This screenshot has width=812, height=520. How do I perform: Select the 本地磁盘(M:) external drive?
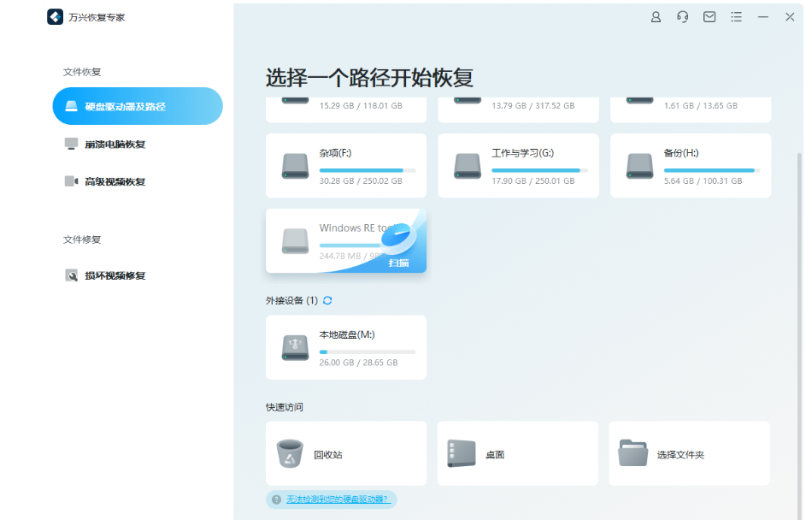click(345, 347)
